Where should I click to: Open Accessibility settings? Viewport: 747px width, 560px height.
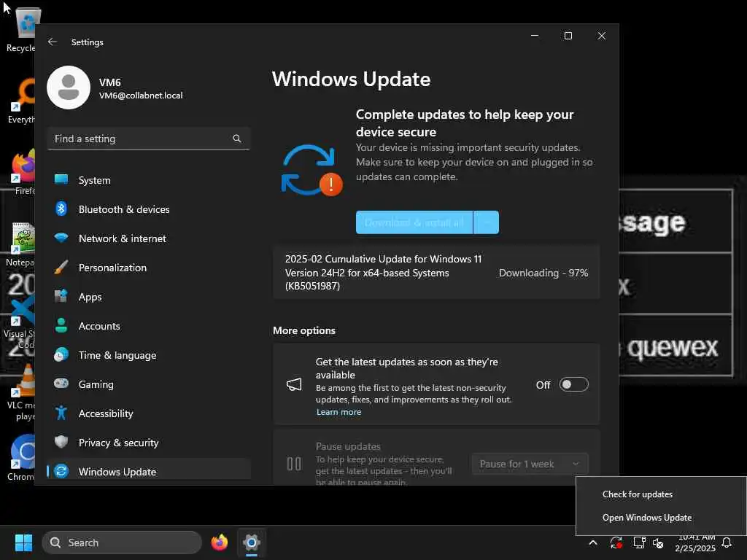(x=149, y=413)
